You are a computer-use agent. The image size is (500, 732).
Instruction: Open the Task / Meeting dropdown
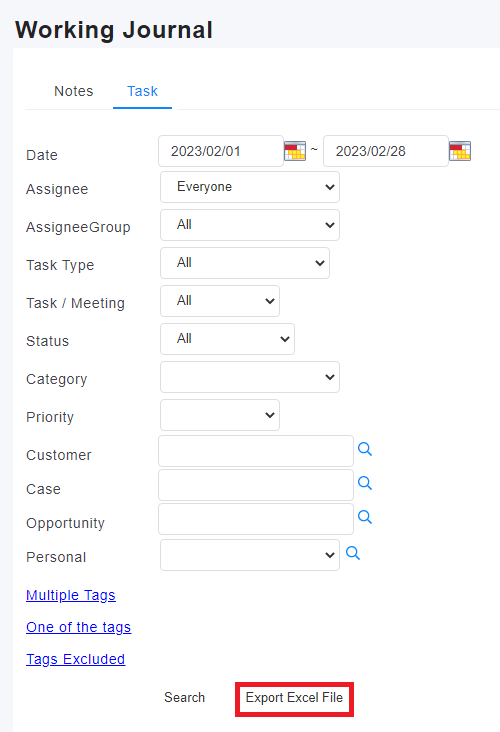click(x=220, y=301)
